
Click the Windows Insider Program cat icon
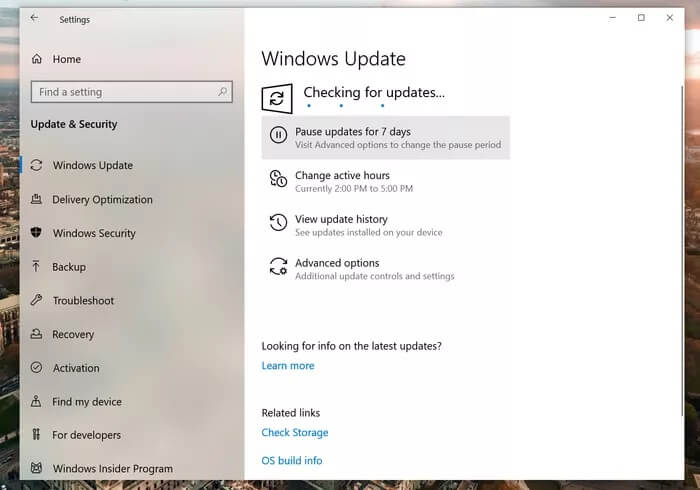click(36, 468)
